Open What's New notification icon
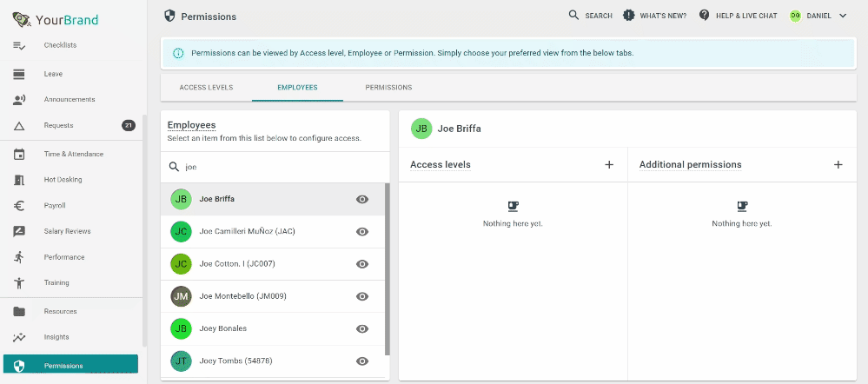This screenshot has width=868, height=384. (x=627, y=16)
